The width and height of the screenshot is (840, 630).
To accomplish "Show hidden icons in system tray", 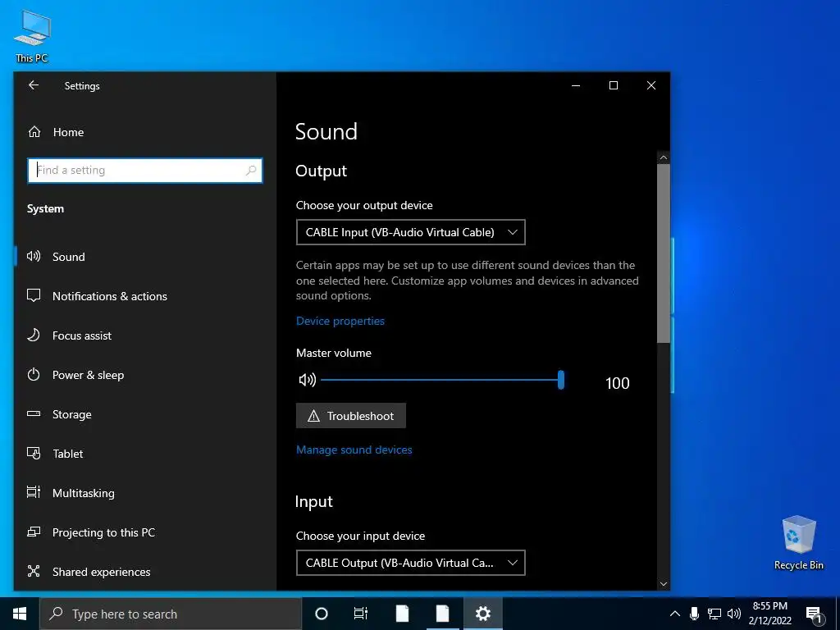I will [675, 614].
